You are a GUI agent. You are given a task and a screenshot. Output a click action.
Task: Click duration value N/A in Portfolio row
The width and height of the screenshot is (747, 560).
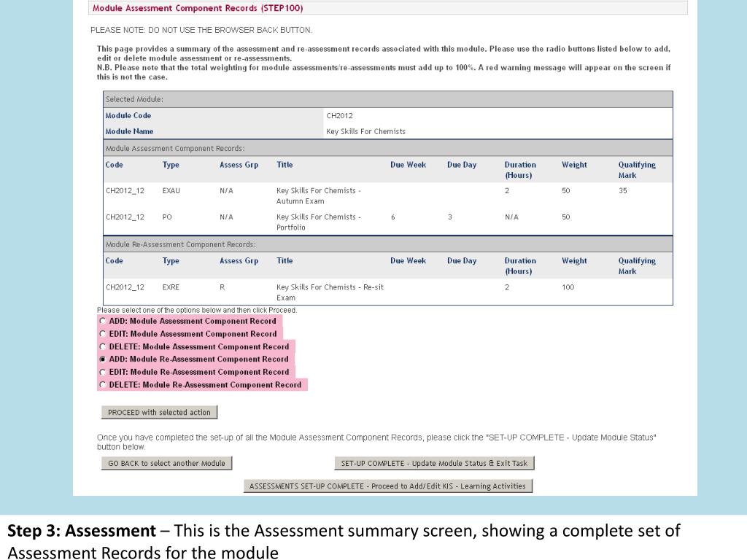pos(511,217)
